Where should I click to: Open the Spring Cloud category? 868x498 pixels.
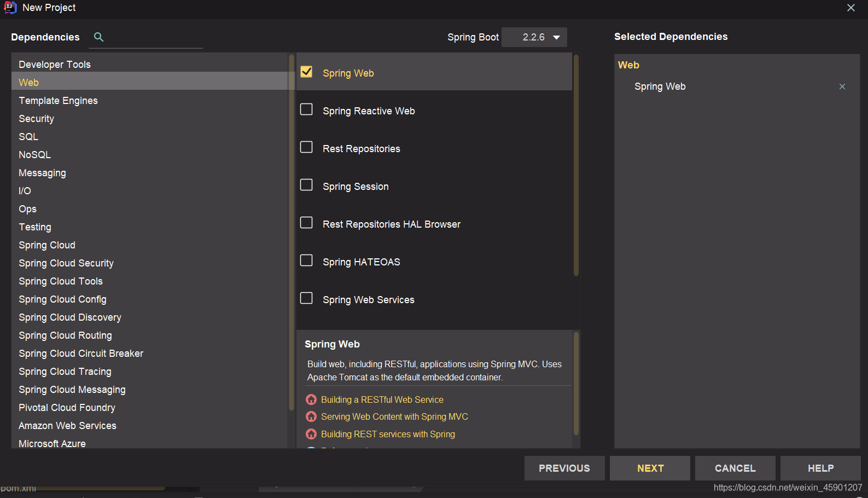click(150, 245)
